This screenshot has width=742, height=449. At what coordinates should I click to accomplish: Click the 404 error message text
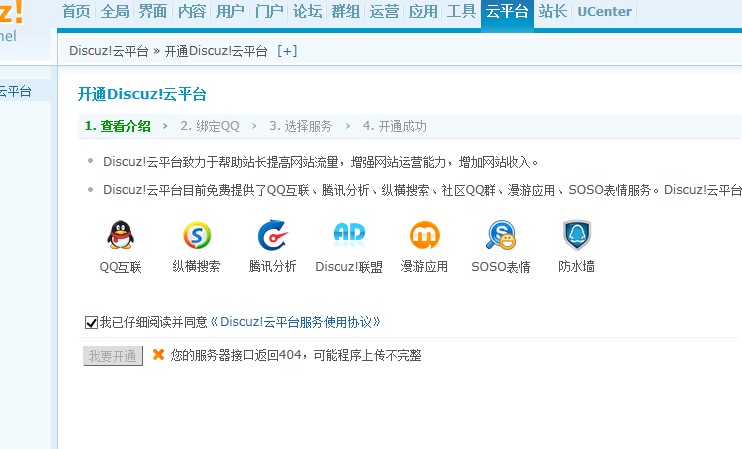click(296, 355)
